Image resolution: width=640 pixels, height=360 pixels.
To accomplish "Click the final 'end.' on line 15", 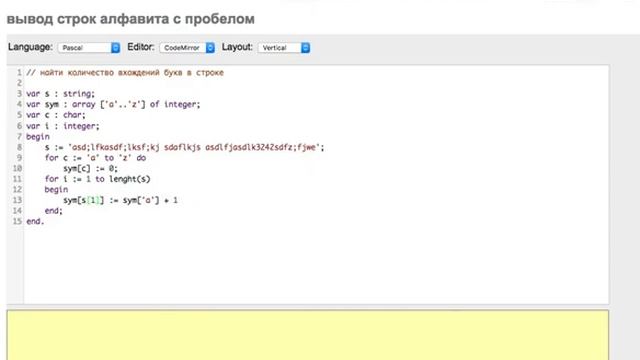I will pos(35,222).
